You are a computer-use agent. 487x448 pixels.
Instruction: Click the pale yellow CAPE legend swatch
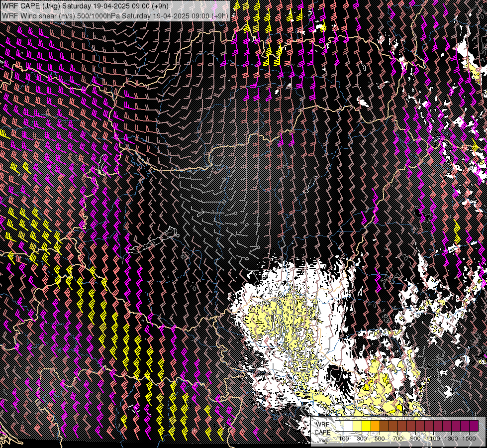tap(358, 426)
